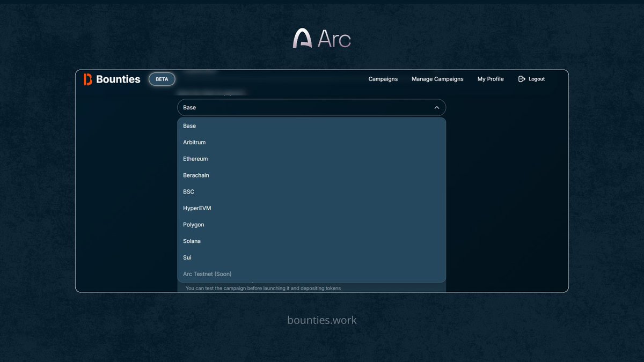Collapse the chain dropdown using its chevron
This screenshot has width=644, height=362.
pos(437,108)
